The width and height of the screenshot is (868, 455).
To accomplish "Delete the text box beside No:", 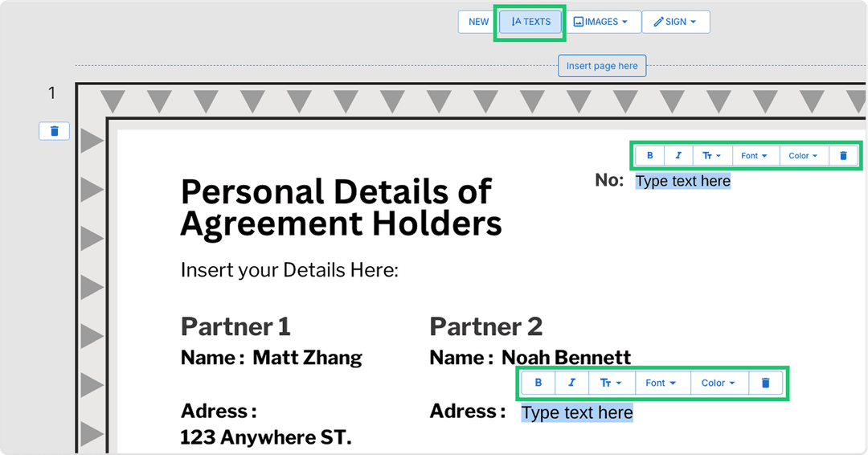I will 843,156.
